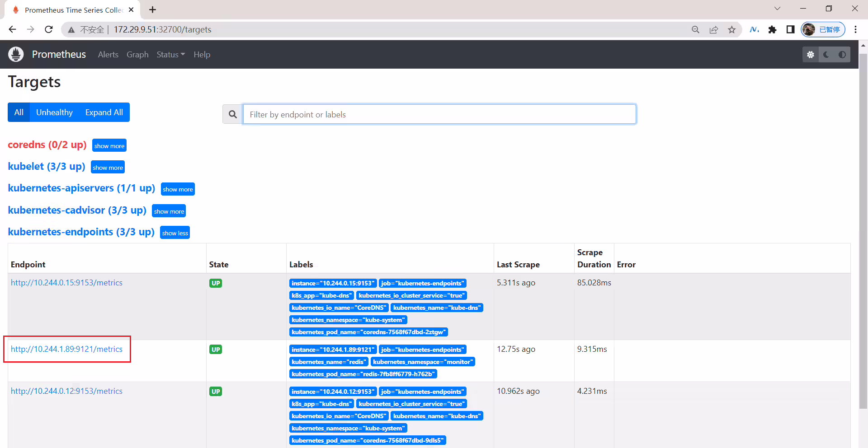Expand kubernetes-cadvisor with show more
Image resolution: width=868 pixels, height=448 pixels.
(169, 211)
